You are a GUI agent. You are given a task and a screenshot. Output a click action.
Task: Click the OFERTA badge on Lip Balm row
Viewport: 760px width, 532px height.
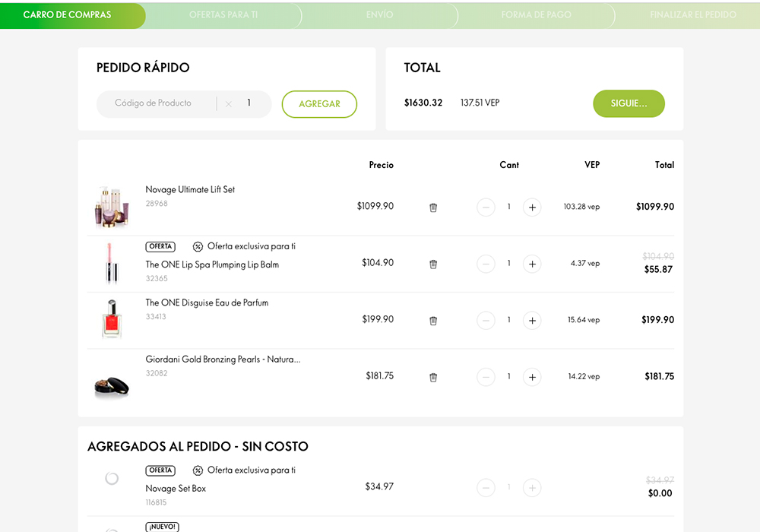[x=160, y=246]
